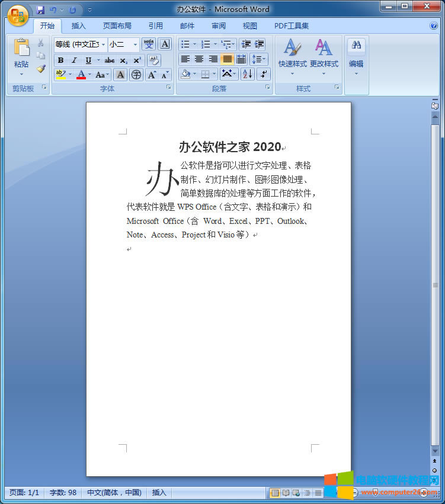Switch to the 审阅 tab
Viewport: 445px width, 504px height.
click(x=219, y=25)
